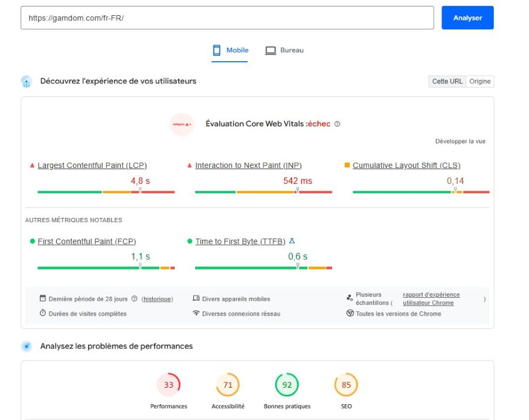Open Largest Contentful Paint (LCP) link
This screenshot has width=529, height=420.
(92, 165)
